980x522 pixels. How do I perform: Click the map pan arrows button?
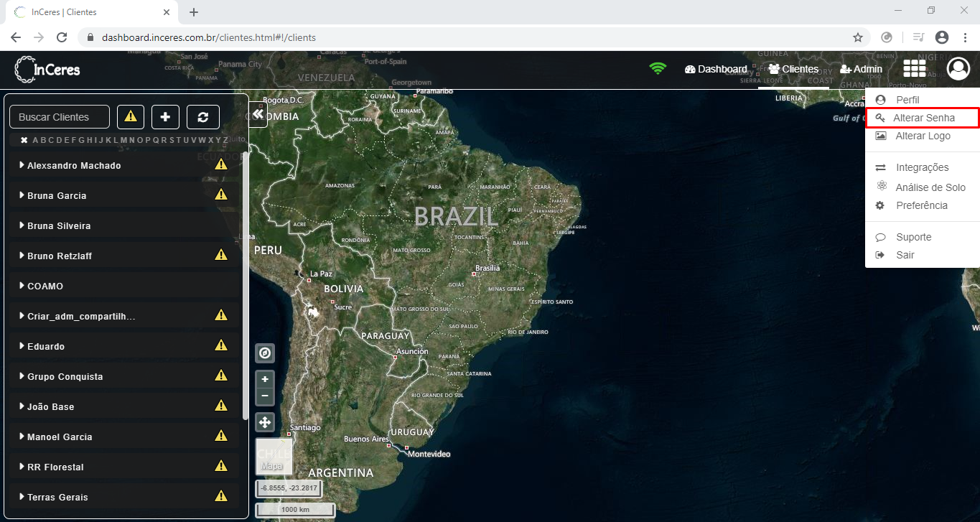tap(265, 422)
